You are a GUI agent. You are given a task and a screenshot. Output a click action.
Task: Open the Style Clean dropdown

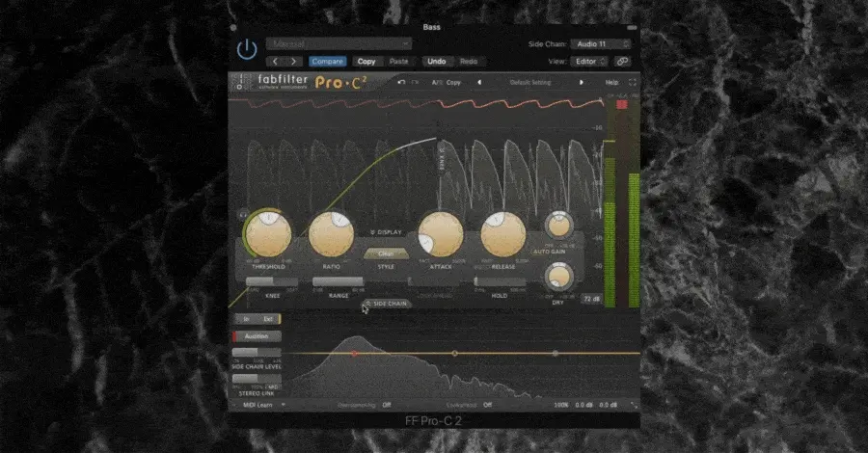pos(386,253)
